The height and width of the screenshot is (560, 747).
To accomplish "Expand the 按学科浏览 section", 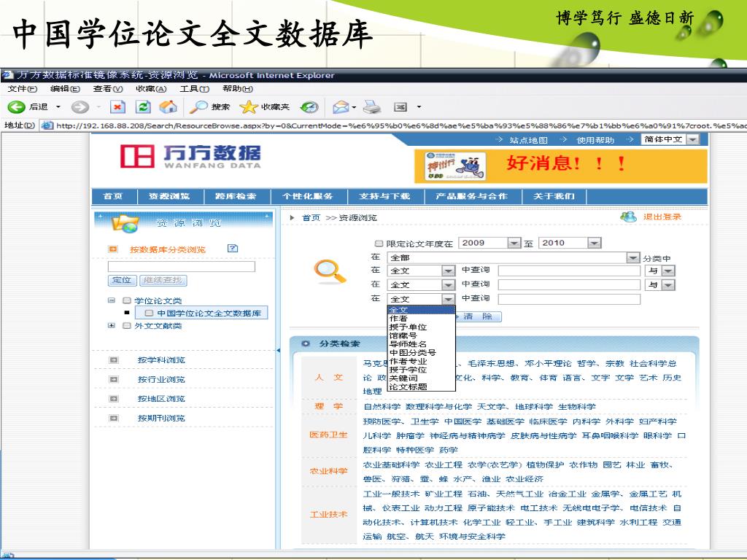I will [x=114, y=360].
